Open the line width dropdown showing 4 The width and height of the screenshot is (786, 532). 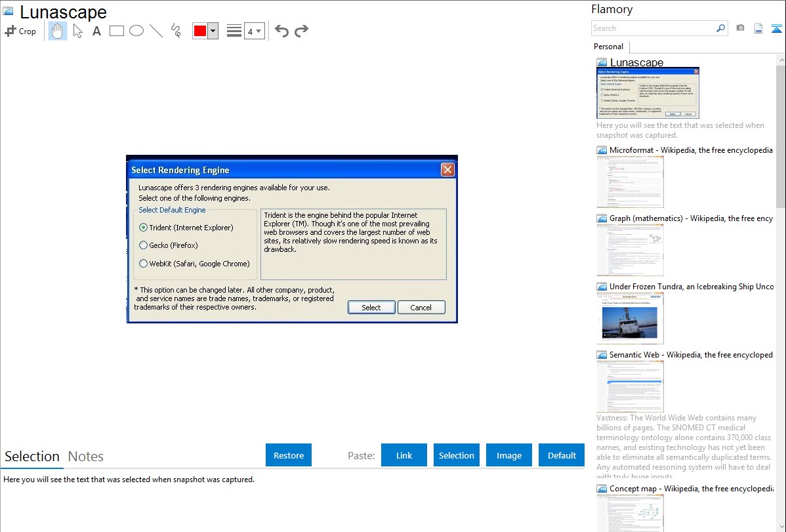pyautogui.click(x=255, y=31)
